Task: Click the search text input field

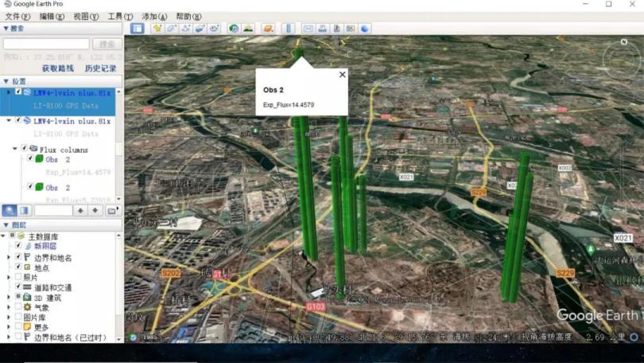Action: click(x=46, y=44)
